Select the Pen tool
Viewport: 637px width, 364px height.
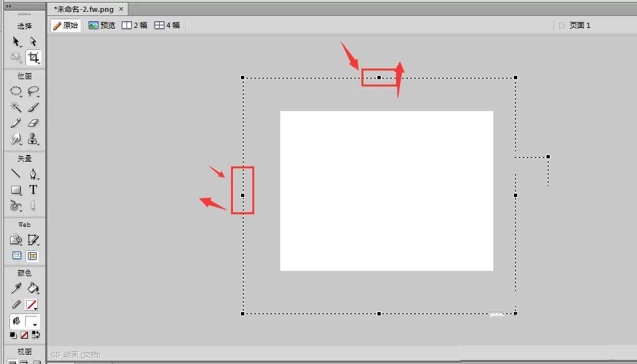tap(33, 174)
